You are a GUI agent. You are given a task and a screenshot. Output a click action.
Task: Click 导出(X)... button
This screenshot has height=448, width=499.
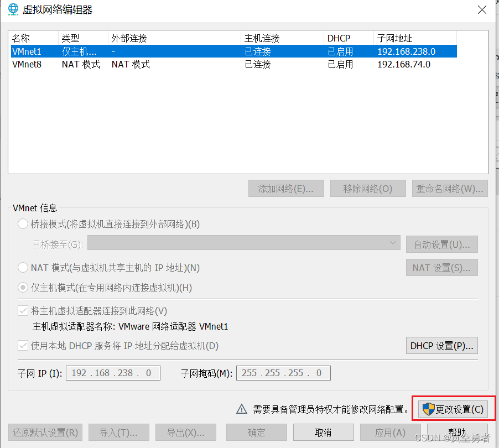186,433
